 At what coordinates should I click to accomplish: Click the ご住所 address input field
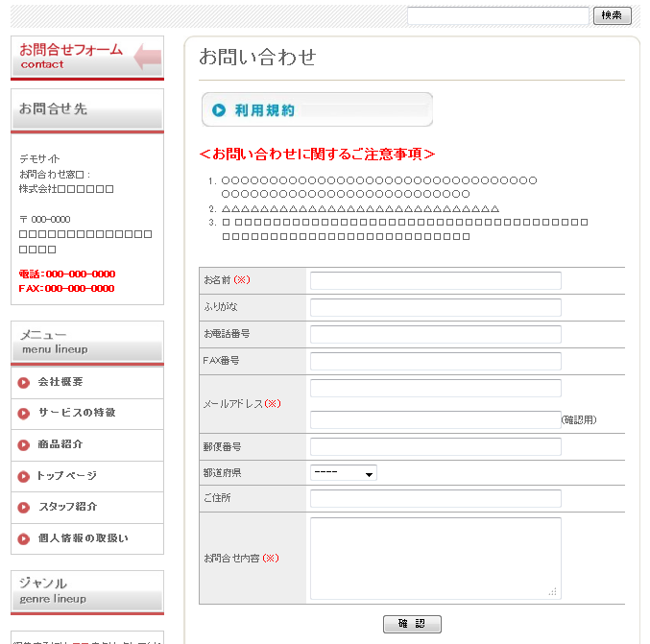[x=435, y=499]
